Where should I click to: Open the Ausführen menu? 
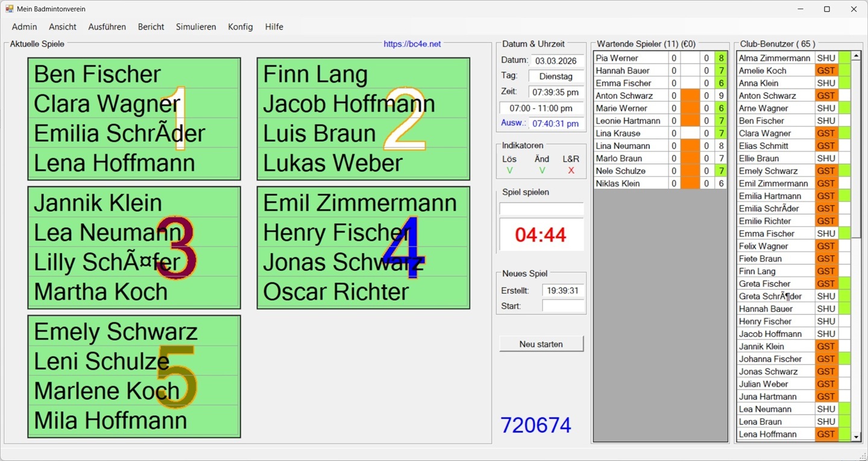tap(107, 27)
